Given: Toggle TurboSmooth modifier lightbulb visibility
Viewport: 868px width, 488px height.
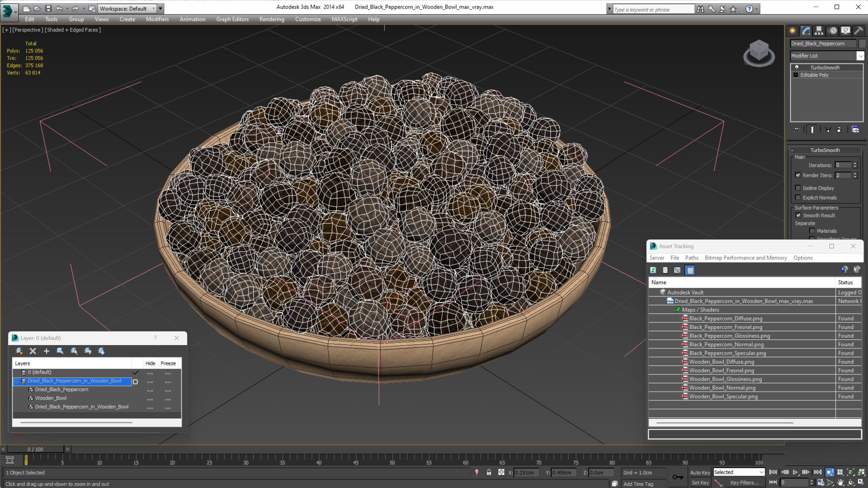Looking at the screenshot, I should [797, 67].
